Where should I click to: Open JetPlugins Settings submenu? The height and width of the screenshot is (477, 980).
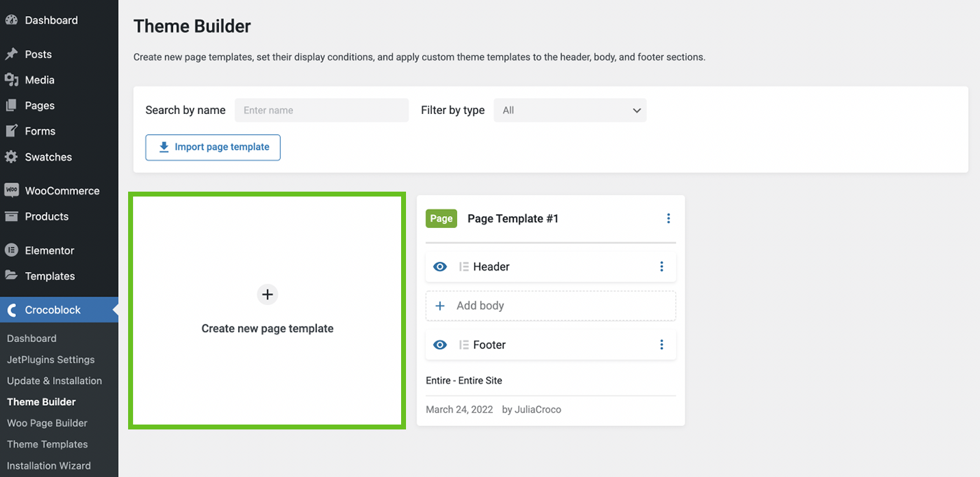click(50, 359)
